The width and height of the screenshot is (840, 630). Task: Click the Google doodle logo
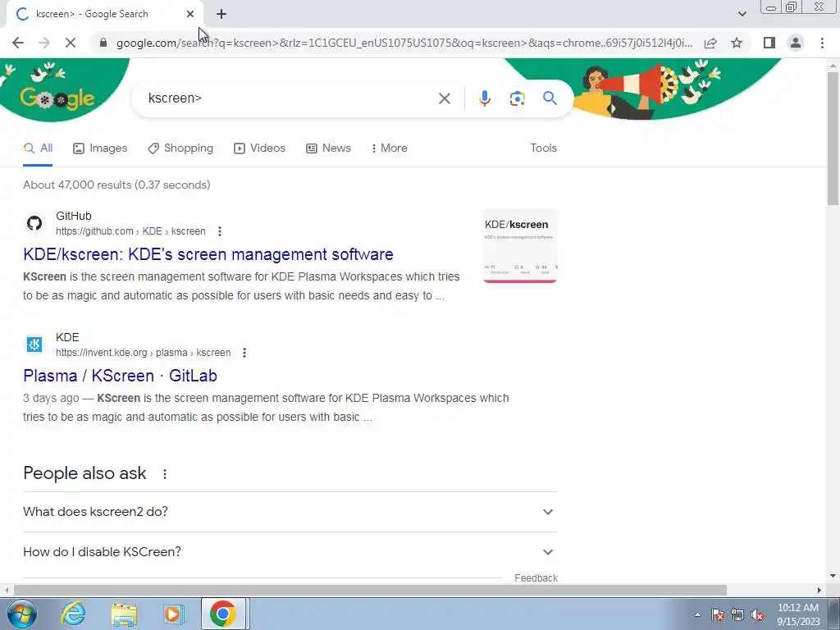57,98
